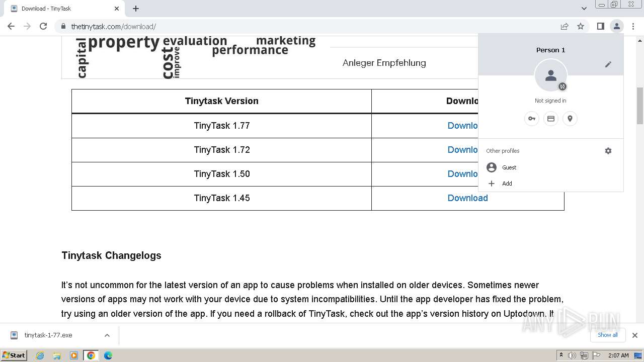This screenshot has width=644, height=362.
Task: Expand the tab search chevron
Action: tap(584, 9)
